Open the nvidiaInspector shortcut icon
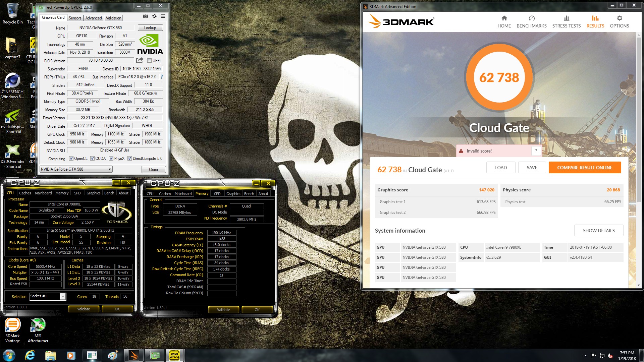 [13, 121]
